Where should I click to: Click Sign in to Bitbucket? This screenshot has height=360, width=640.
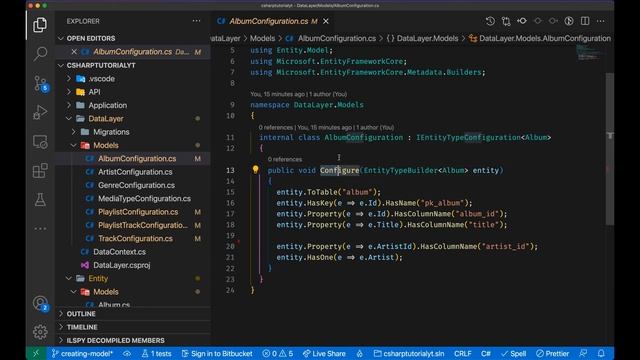[x=217, y=353]
